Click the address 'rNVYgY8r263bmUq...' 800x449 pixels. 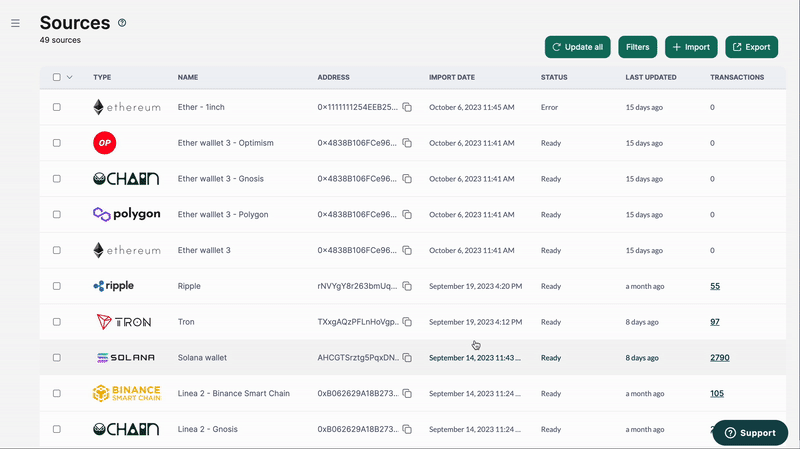pos(357,286)
